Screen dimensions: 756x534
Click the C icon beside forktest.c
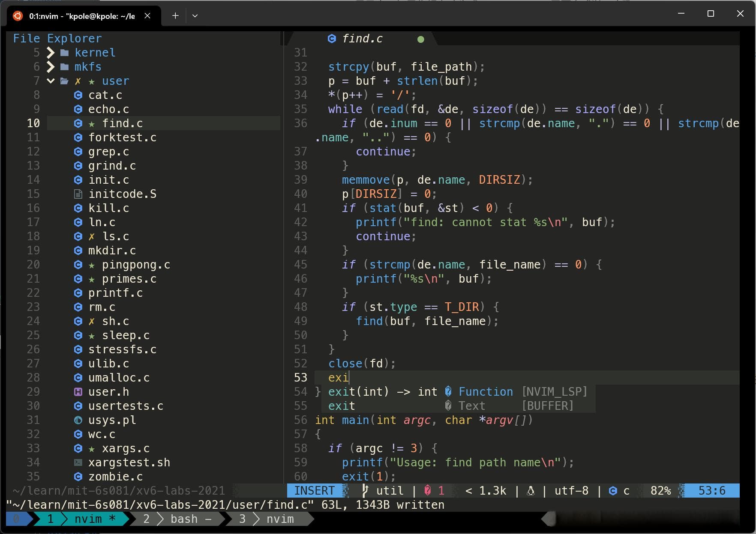tap(78, 137)
